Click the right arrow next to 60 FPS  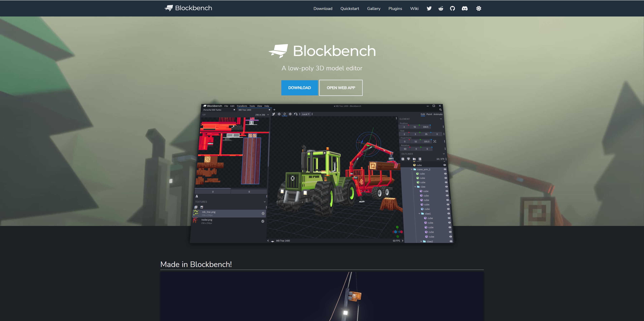(x=402, y=241)
